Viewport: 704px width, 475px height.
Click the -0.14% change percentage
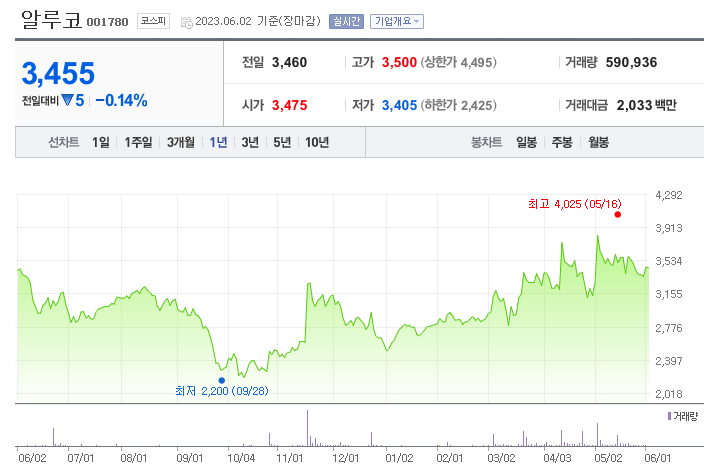pos(121,101)
